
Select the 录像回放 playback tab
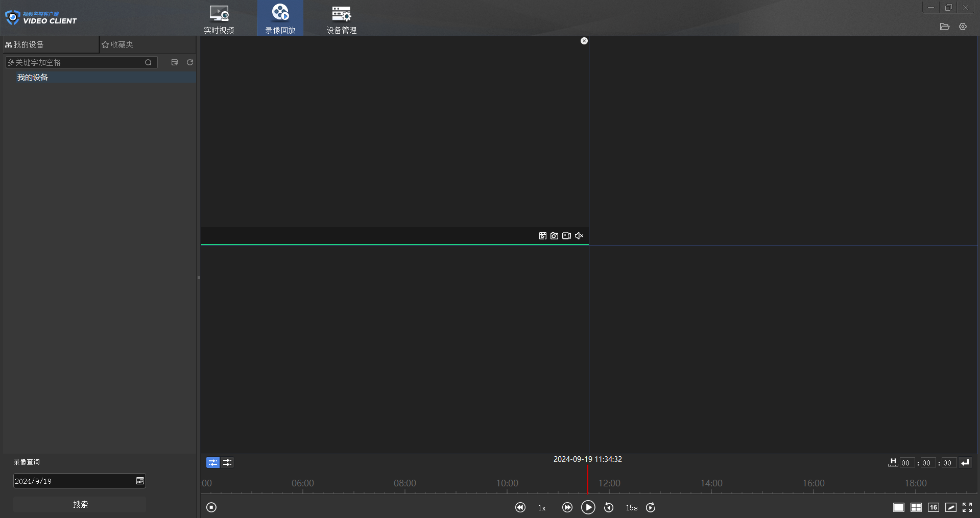[x=280, y=19]
